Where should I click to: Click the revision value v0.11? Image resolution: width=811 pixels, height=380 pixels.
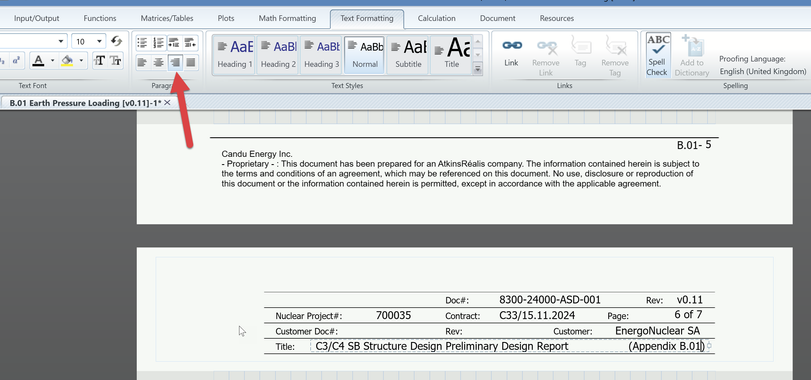pos(690,299)
